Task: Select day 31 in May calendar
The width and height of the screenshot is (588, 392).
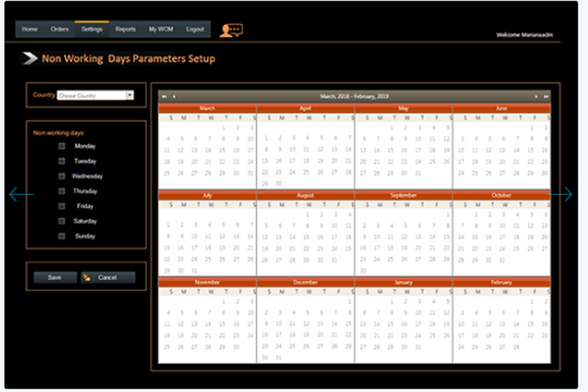Action: pos(419,173)
